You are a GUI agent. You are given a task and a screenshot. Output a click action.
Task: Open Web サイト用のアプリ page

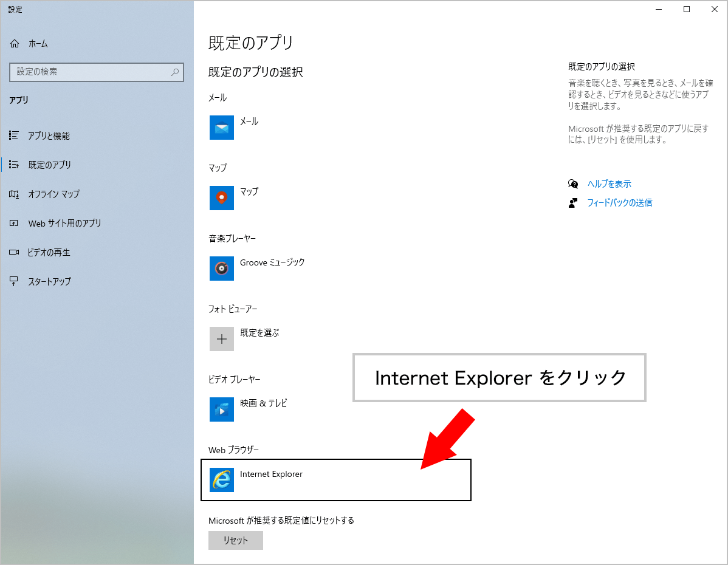click(x=64, y=224)
